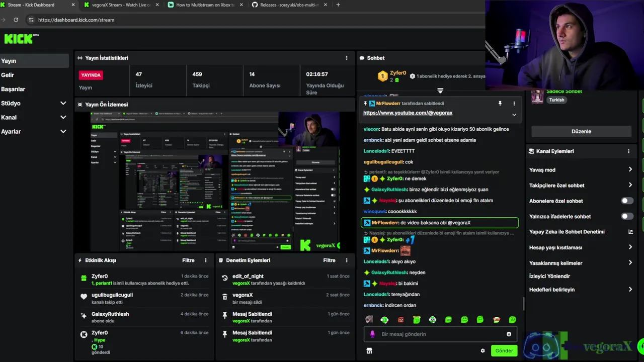Focus the Bir mesaj gönderin input field

[440, 334]
